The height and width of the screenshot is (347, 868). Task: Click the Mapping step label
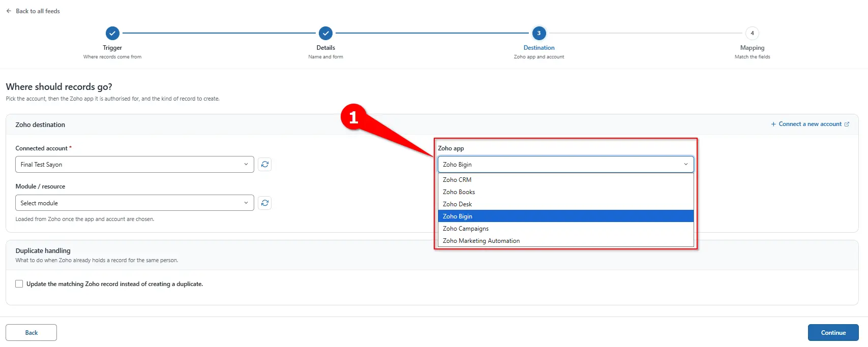(x=752, y=48)
